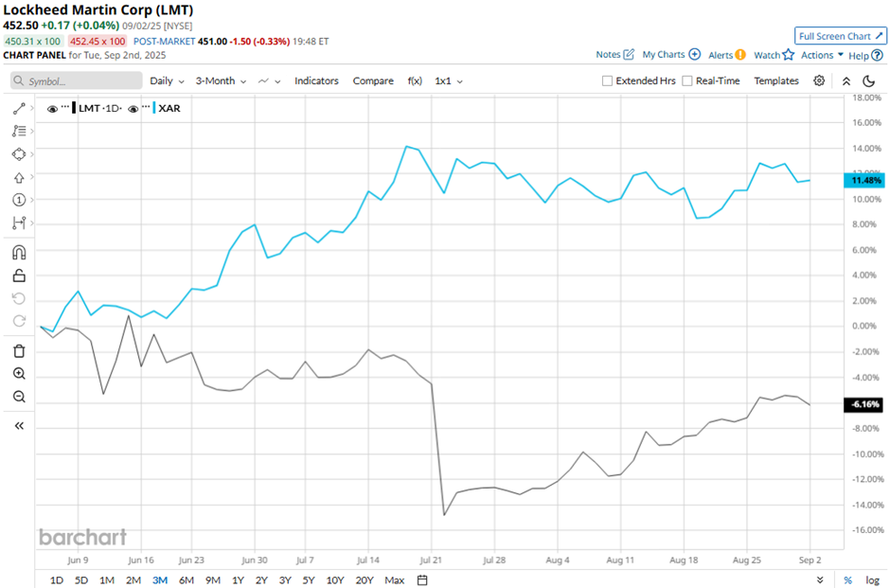Open the Fibonacci retracement tools
This screenshot has width=890, height=588.
point(19,131)
